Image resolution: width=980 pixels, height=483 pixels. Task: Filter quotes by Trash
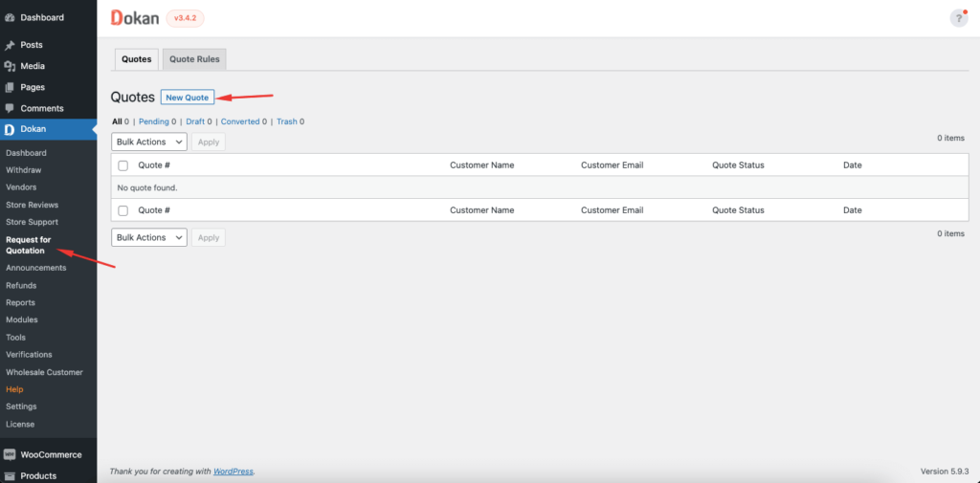(x=287, y=121)
